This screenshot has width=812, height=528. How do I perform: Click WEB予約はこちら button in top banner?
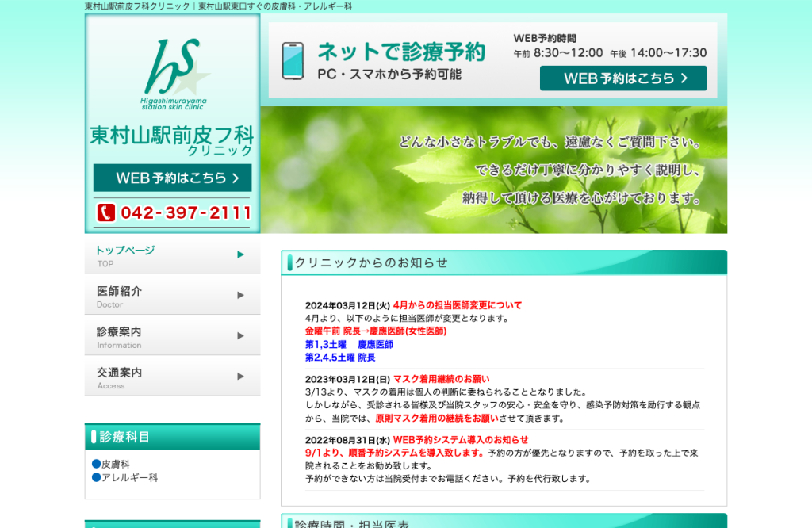point(623,78)
